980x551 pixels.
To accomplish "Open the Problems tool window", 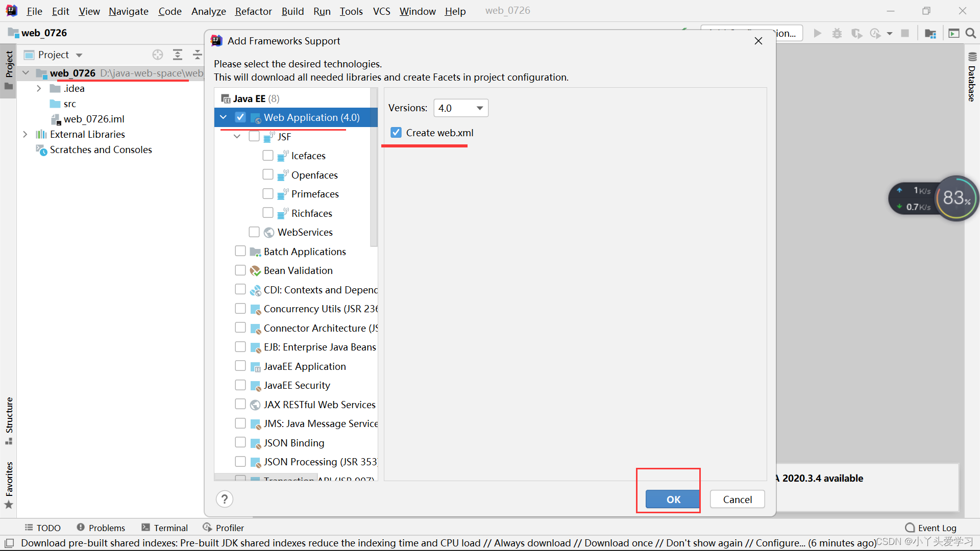I will click(x=101, y=528).
